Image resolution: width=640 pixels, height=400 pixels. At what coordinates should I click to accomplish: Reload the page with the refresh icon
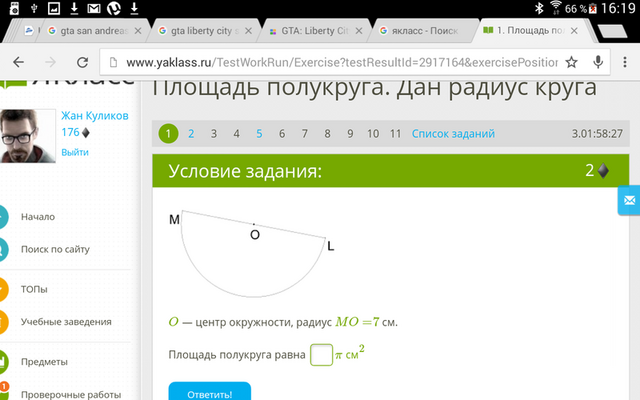tap(82, 62)
